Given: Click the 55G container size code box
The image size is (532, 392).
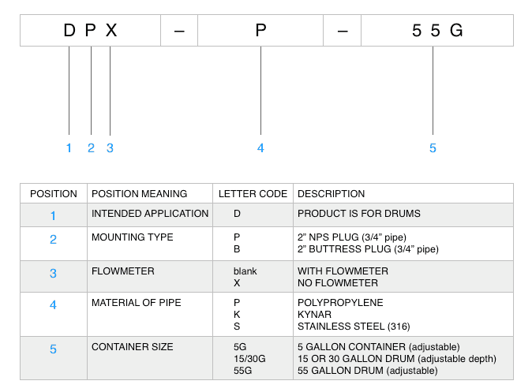Looking at the screenshot, I should click(x=437, y=31).
